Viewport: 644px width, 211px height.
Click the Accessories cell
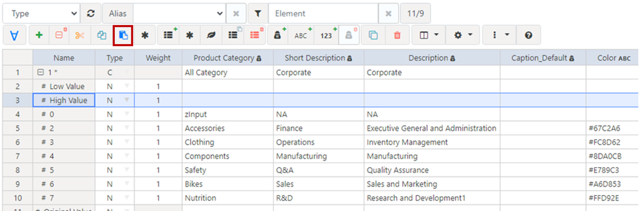tap(227, 128)
